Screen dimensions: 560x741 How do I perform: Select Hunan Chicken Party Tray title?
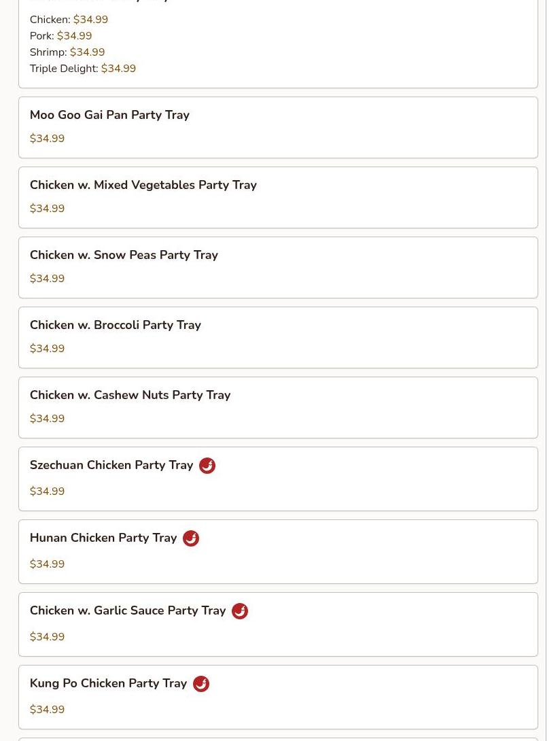pos(103,538)
